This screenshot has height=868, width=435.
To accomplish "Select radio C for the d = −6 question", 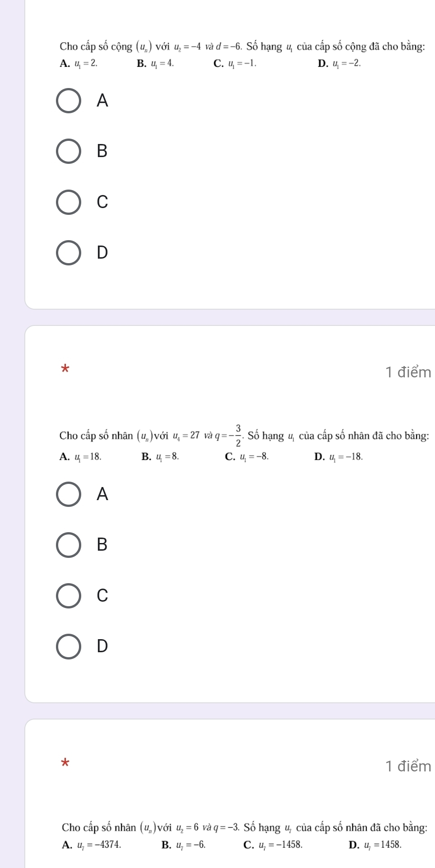I will point(69,202).
